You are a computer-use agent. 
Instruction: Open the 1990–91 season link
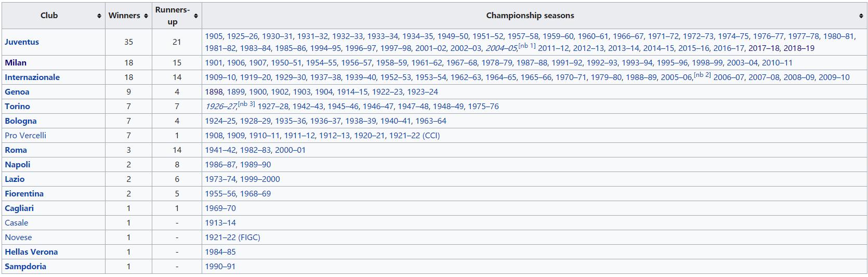point(220,267)
